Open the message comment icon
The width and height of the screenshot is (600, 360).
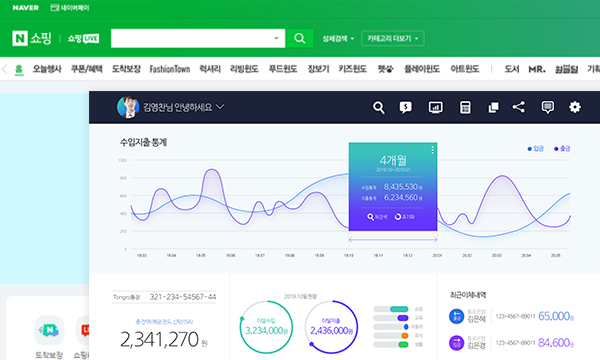548,108
